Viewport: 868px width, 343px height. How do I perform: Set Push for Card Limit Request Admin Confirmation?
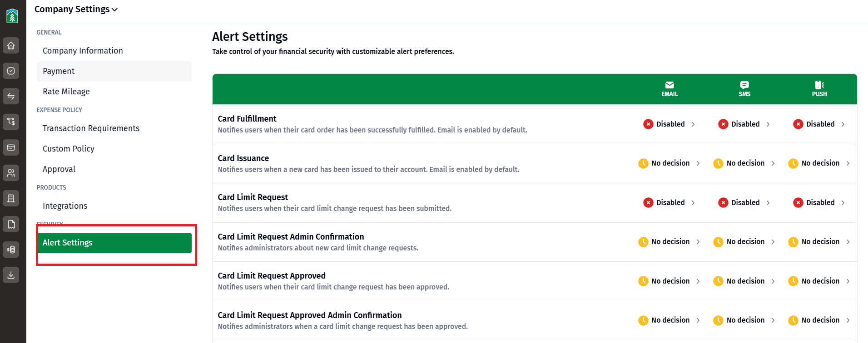pyautogui.click(x=819, y=242)
